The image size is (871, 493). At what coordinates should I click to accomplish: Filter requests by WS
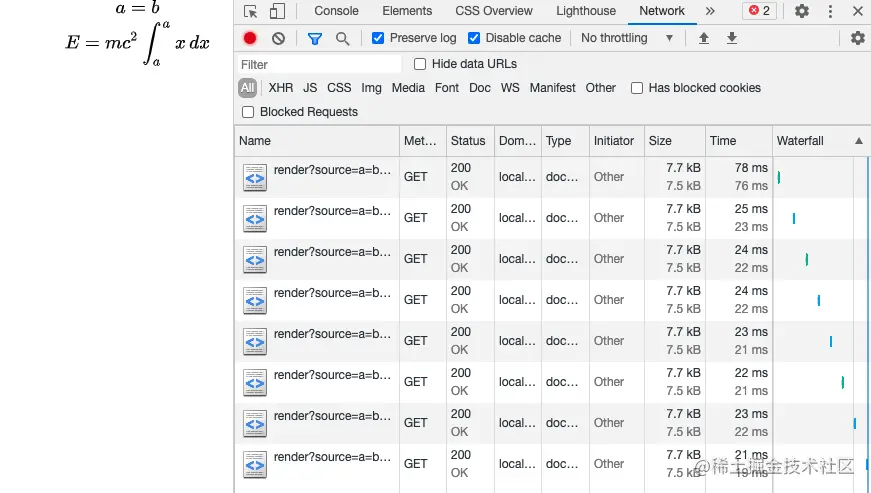[510, 88]
